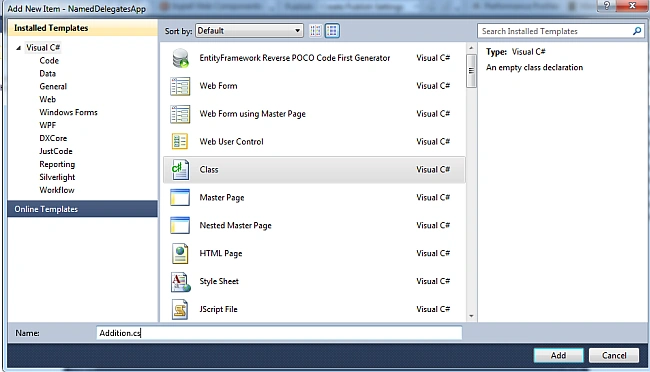Click the "Class" template label
Viewport: 650px width, 372px height.
click(209, 169)
